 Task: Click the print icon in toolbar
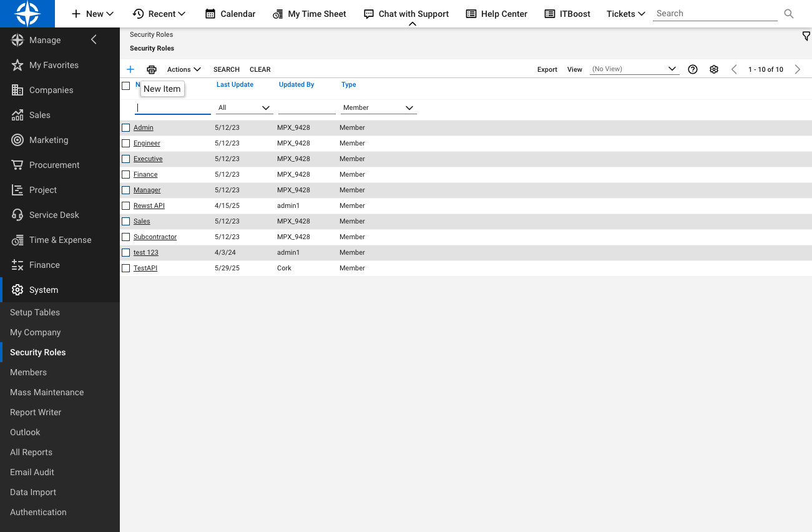(152, 69)
